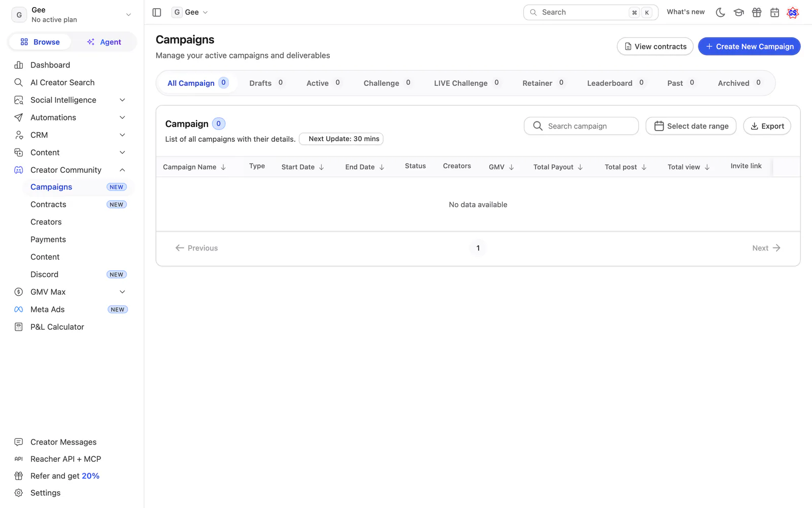Select the LIVE Challenge tab

[x=467, y=83]
